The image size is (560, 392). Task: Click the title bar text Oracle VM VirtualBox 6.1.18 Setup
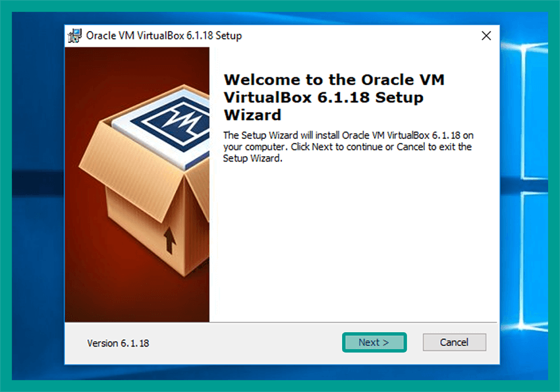(x=164, y=36)
